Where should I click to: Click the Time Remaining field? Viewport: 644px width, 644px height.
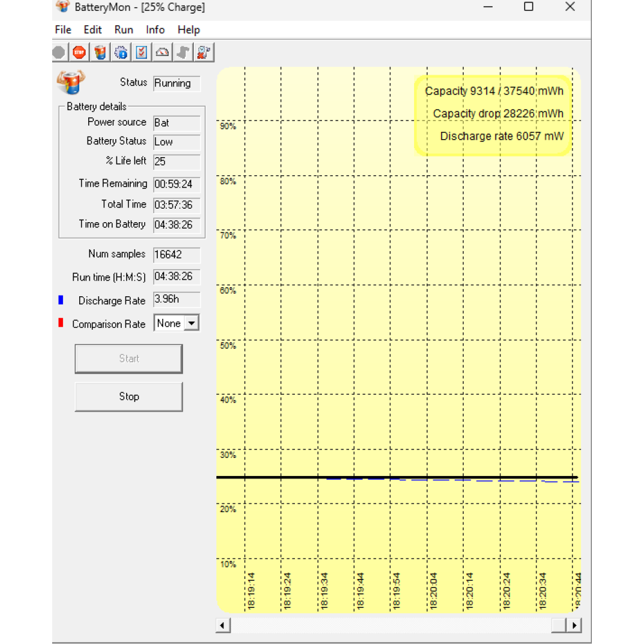176,184
